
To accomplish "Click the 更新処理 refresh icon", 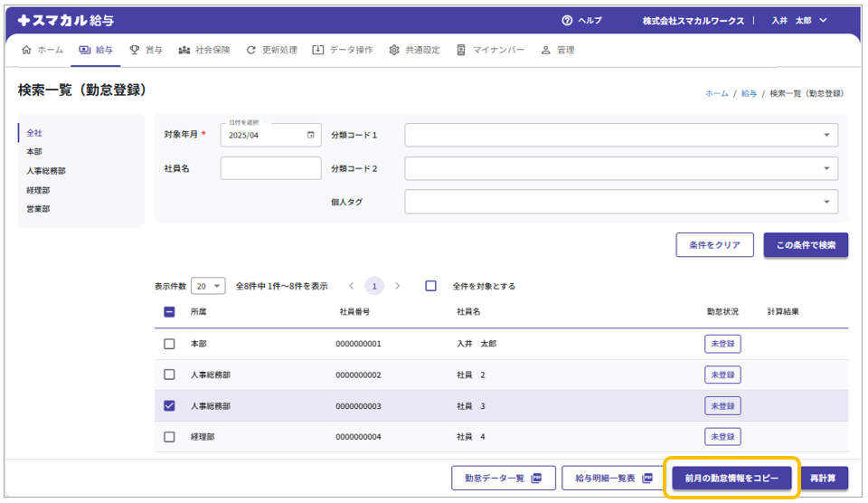I will pyautogui.click(x=251, y=50).
